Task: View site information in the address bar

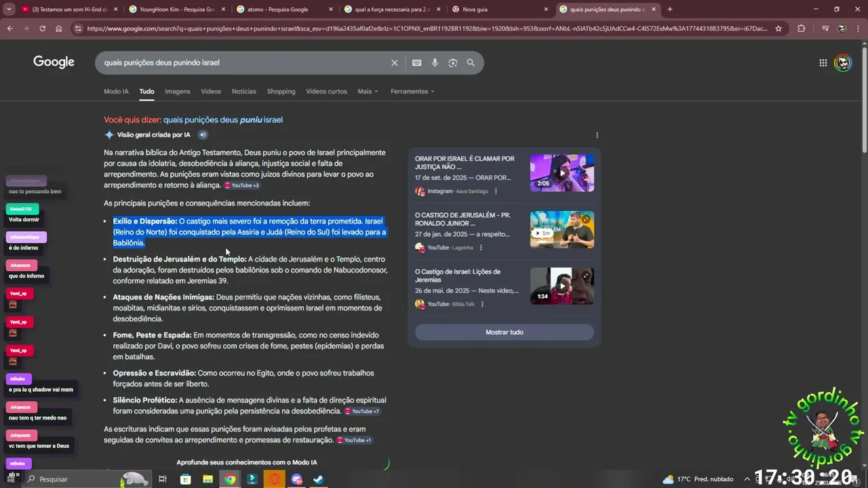Action: (78, 28)
